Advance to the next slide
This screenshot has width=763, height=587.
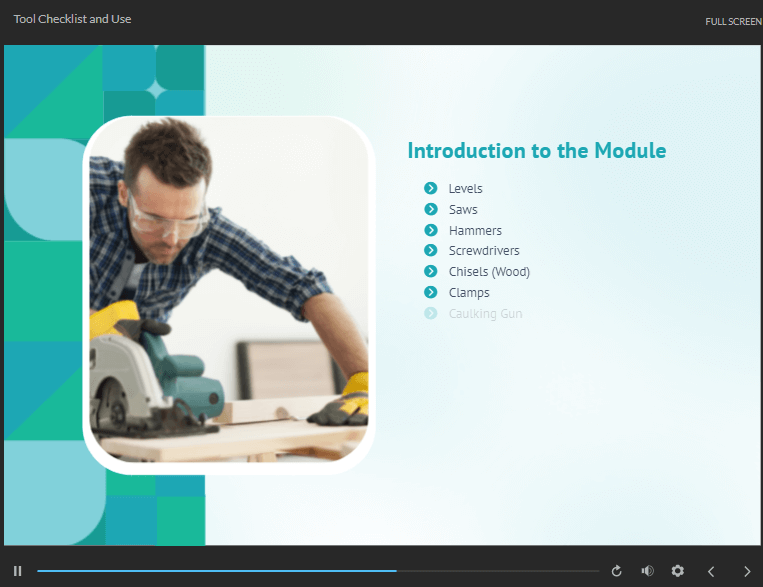[x=747, y=571]
